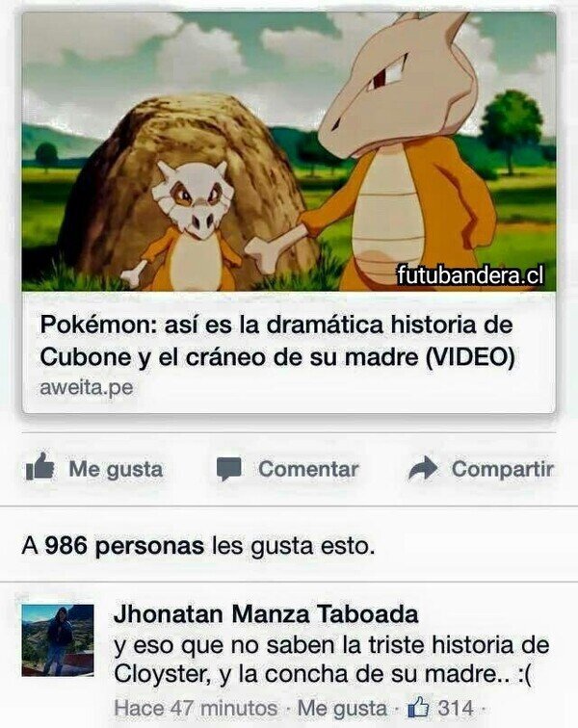Image resolution: width=578 pixels, height=728 pixels.
Task: Share the post using Compartir label
Action: (503, 469)
